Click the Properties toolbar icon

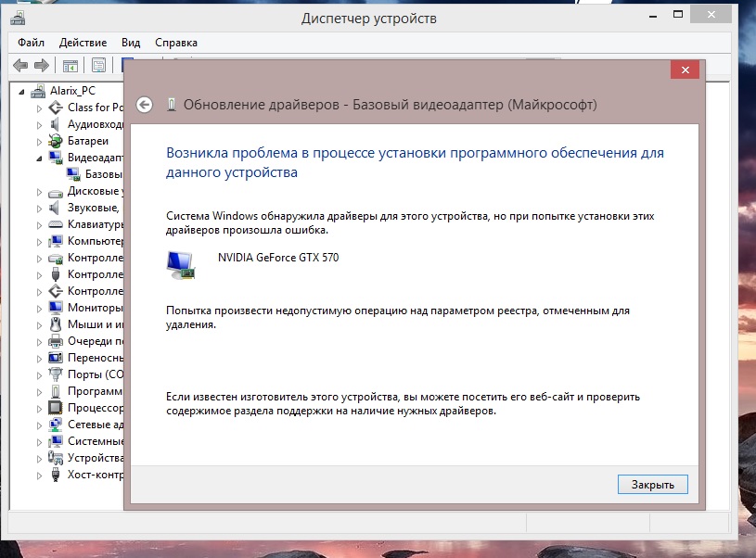coord(99,66)
